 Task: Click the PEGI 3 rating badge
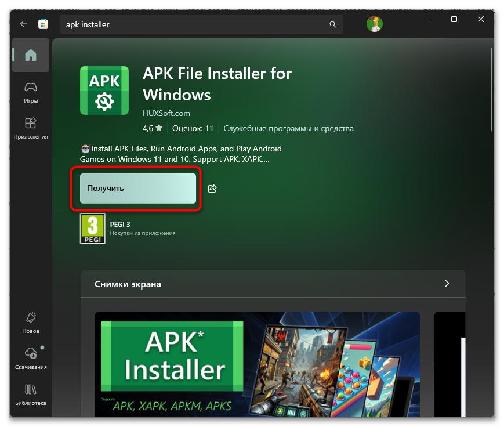[x=93, y=228]
